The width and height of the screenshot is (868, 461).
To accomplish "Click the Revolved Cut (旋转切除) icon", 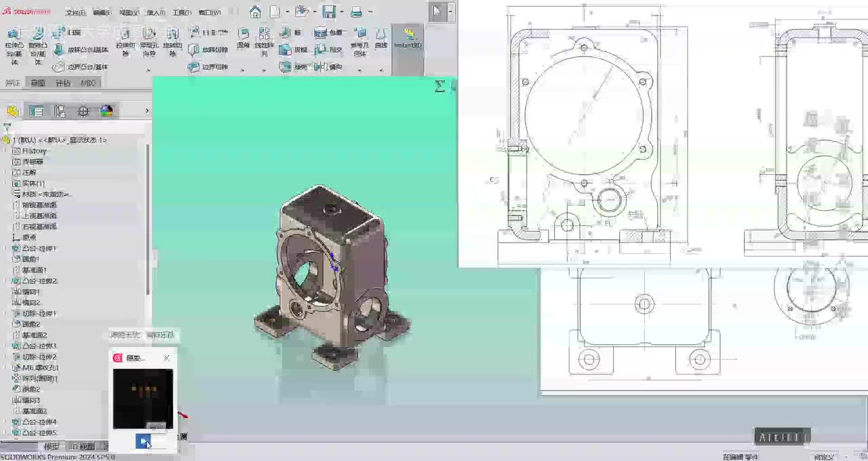I will tap(172, 34).
